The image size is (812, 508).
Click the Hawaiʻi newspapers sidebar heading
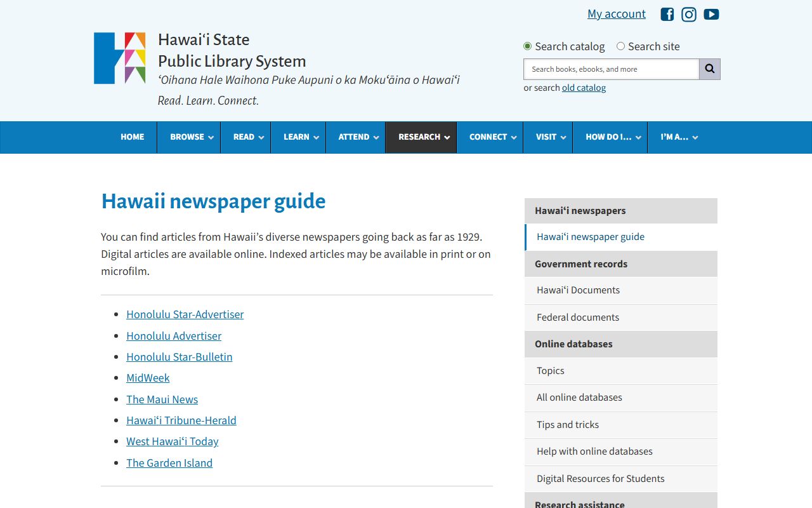click(621, 211)
